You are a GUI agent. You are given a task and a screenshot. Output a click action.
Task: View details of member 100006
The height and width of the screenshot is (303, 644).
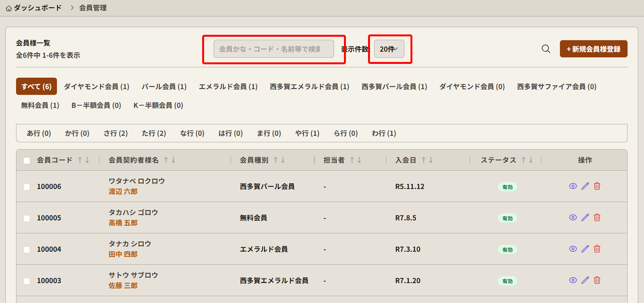pos(573,186)
